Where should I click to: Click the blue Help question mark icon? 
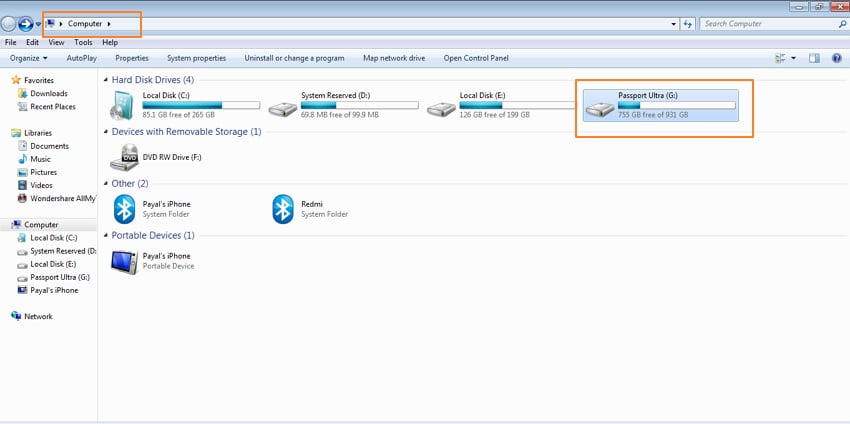click(x=836, y=58)
